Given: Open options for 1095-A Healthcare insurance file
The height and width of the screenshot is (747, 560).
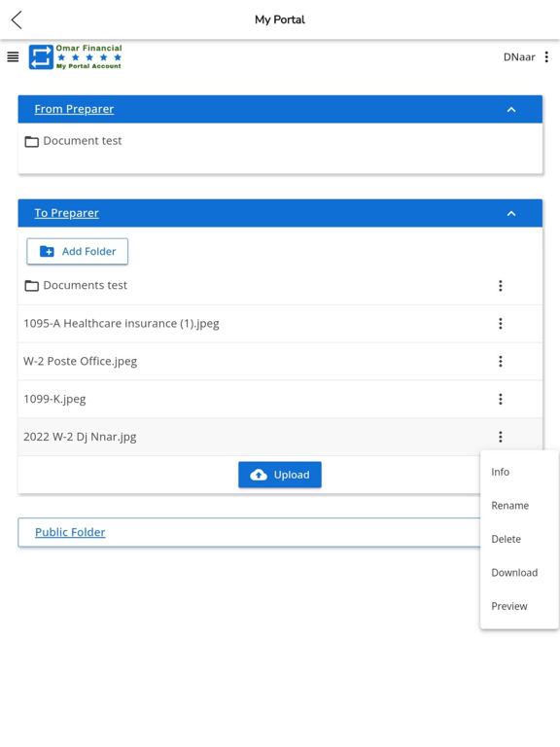Looking at the screenshot, I should [x=501, y=324].
